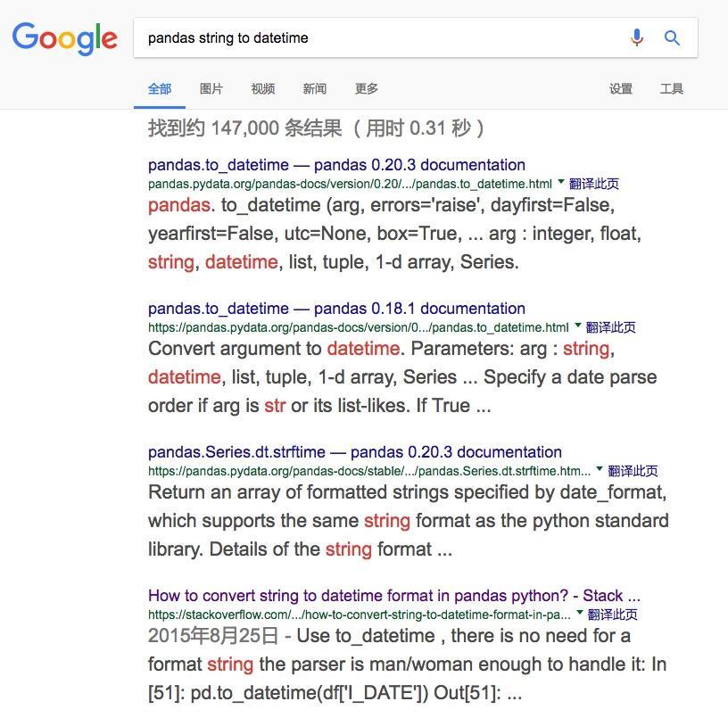Click 翻译此页 for 0.18.1 documentation result

click(x=611, y=327)
